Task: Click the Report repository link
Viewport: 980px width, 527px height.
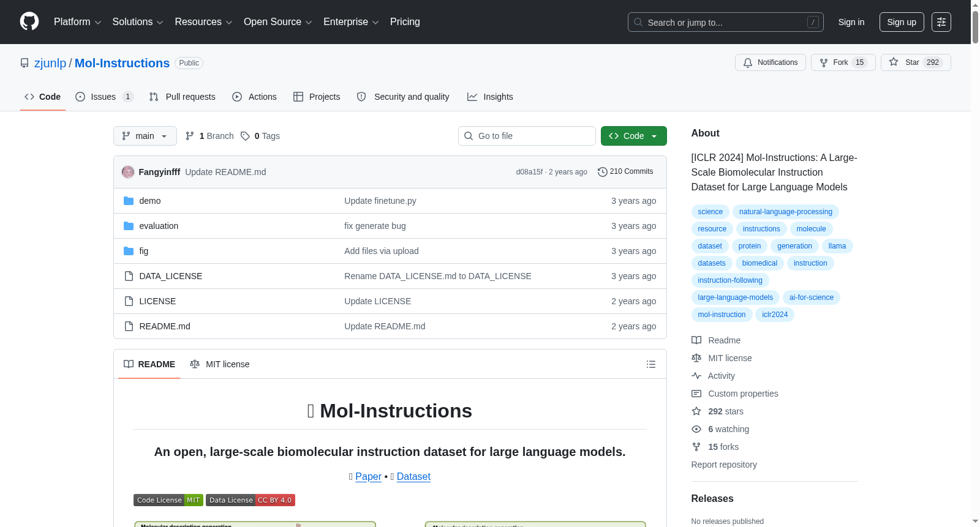Action: (x=724, y=465)
